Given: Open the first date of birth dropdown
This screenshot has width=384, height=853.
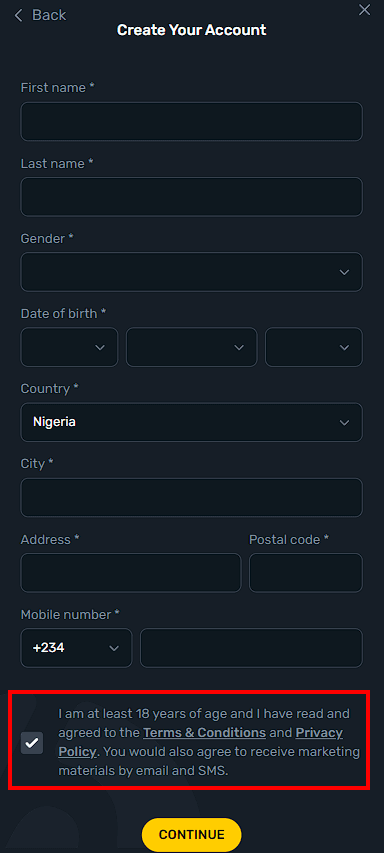Looking at the screenshot, I should (x=69, y=347).
